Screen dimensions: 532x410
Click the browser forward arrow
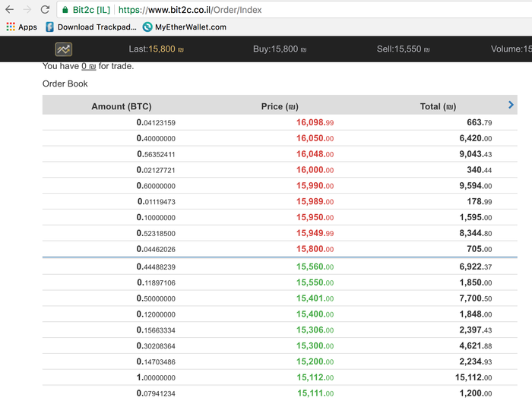[x=27, y=9]
